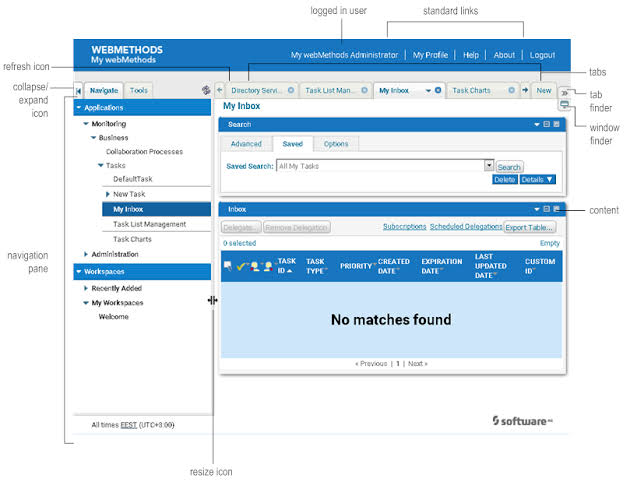Viewport: 637px width, 482px height.
Task: Close the Task Charts tab
Action: [511, 90]
